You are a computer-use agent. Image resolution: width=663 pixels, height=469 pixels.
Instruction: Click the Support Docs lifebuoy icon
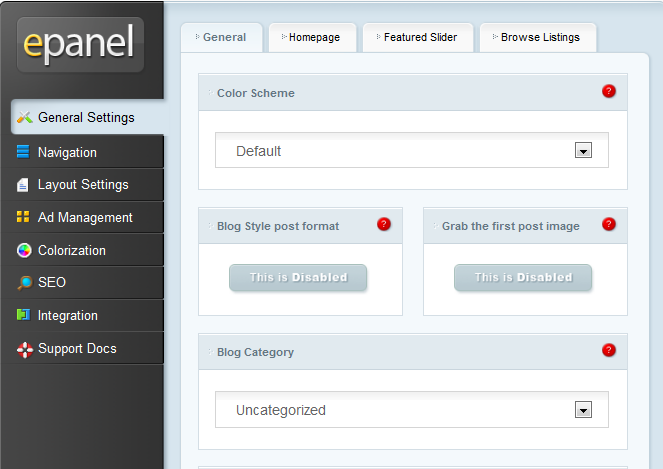pos(25,349)
